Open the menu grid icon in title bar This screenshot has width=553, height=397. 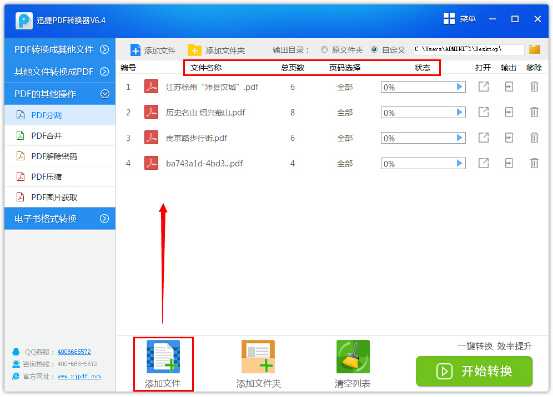coord(449,19)
